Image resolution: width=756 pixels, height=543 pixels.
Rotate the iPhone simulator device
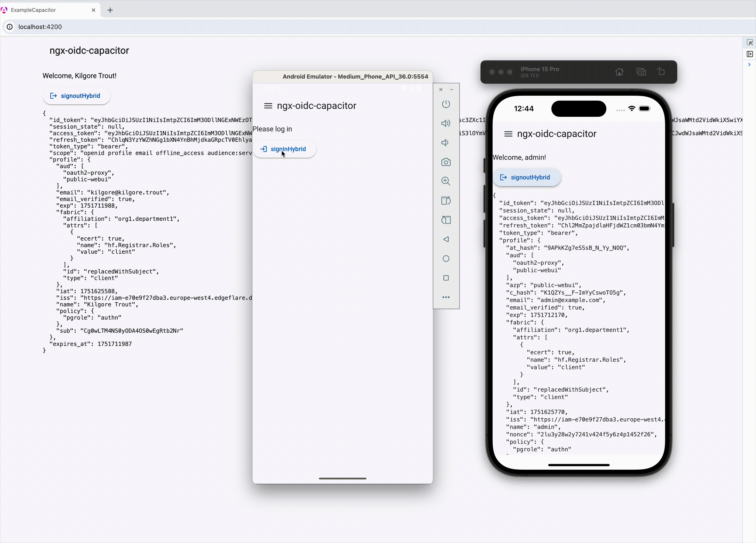[x=661, y=72]
